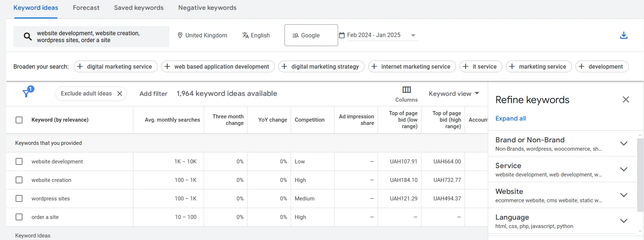This screenshot has width=644, height=240.
Task: Remove the Exclude adult ideas filter
Action: [120, 94]
